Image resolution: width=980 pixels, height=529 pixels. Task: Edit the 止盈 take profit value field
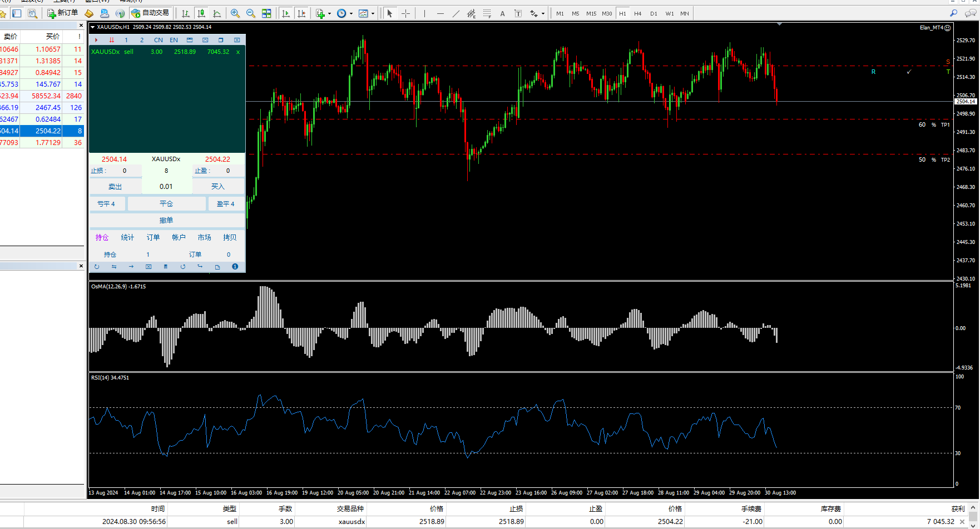(x=228, y=171)
